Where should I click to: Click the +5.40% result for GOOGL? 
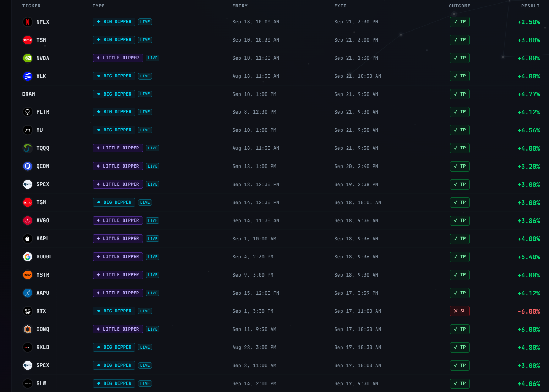pos(529,257)
